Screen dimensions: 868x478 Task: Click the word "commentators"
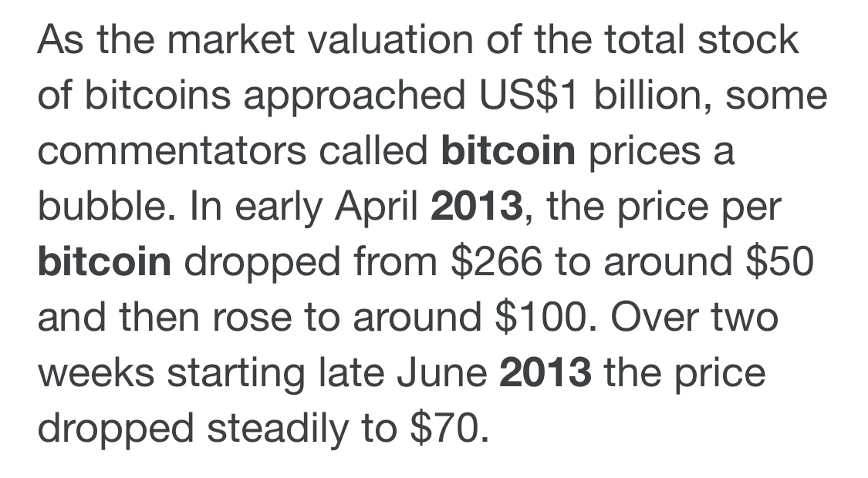(171, 150)
